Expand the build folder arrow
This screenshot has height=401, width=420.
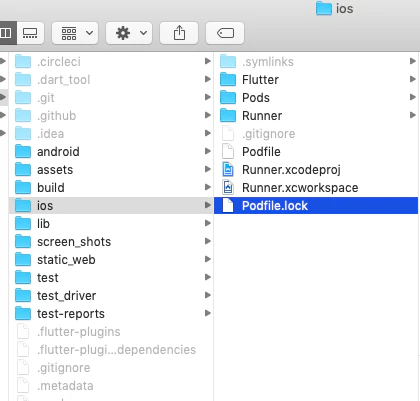point(208,187)
